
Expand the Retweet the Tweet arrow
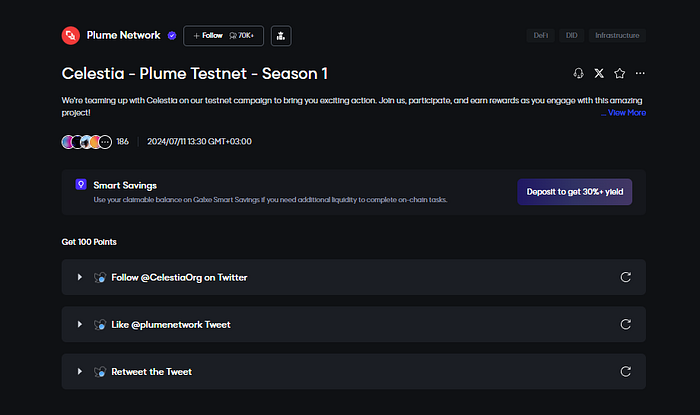point(79,372)
